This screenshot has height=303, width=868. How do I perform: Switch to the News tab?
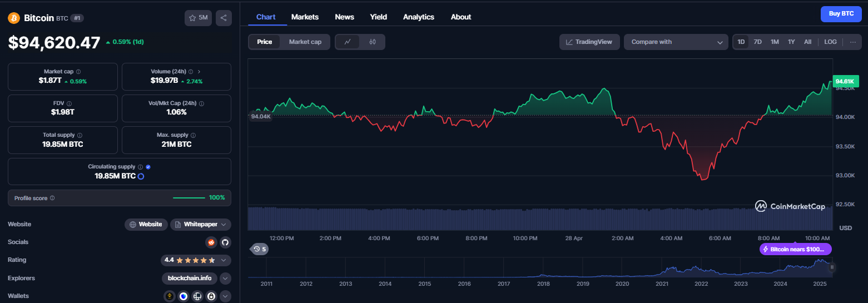point(344,17)
